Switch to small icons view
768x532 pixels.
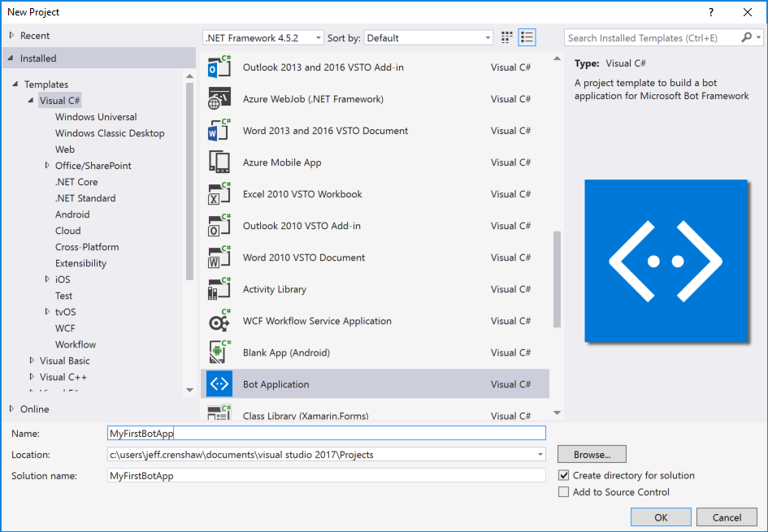[x=507, y=37]
